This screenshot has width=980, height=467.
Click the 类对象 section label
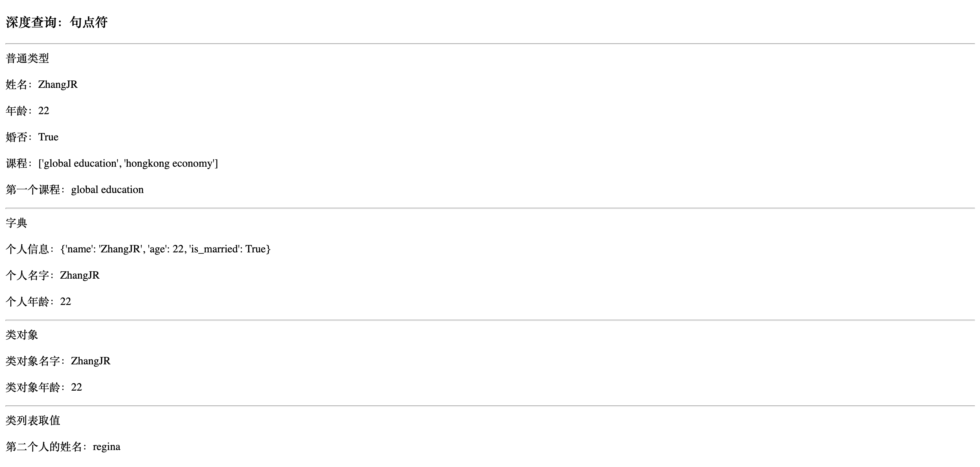click(22, 335)
